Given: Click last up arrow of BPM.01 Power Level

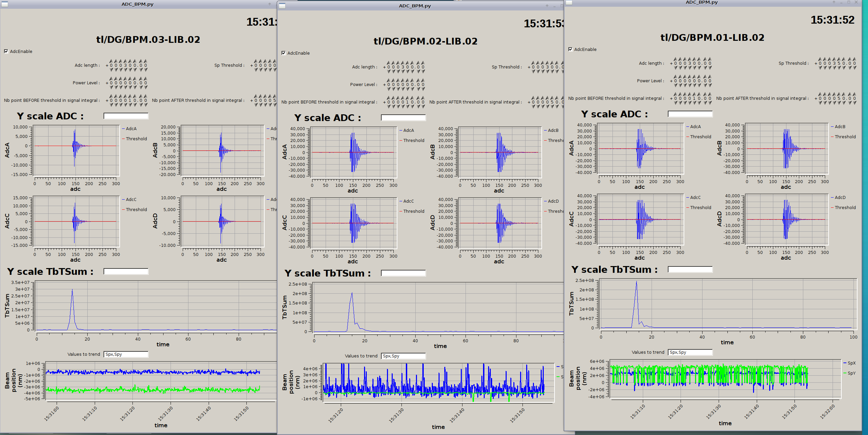Looking at the screenshot, I should tap(710, 77).
